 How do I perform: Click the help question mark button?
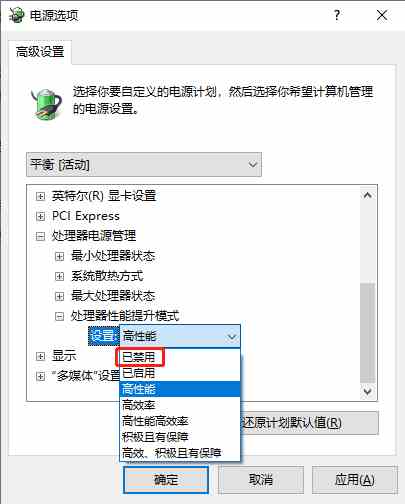coord(337,15)
